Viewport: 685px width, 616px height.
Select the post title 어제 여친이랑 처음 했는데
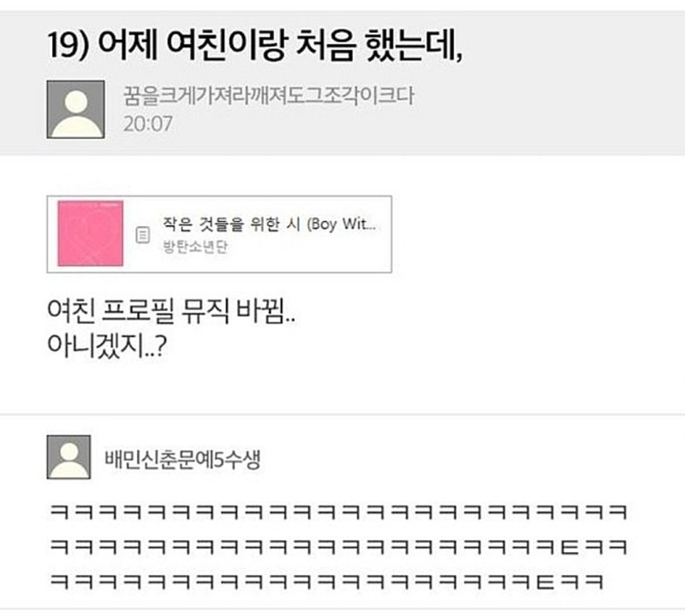pyautogui.click(x=280, y=45)
